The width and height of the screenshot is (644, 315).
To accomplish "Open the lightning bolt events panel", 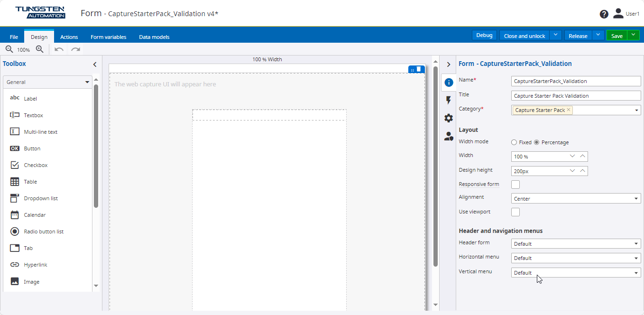I will (449, 100).
